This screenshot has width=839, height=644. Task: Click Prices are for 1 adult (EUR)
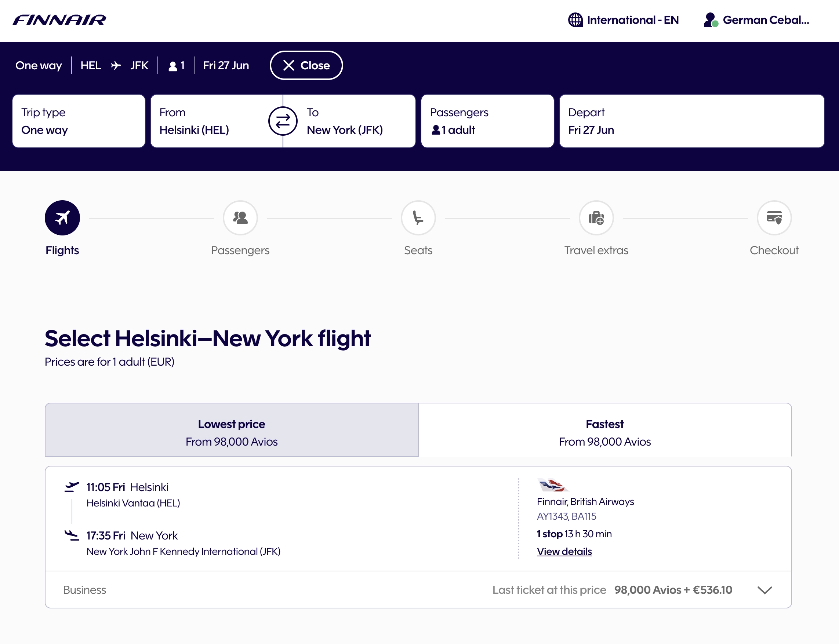pos(109,362)
